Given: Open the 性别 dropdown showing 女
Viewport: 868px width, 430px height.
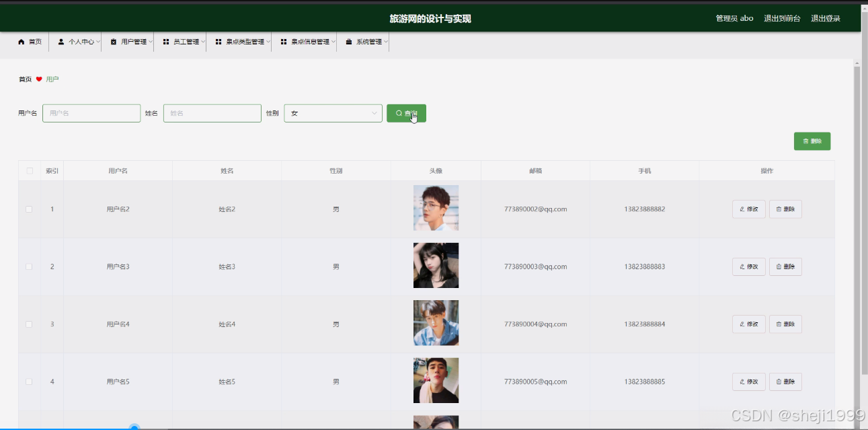Looking at the screenshot, I should coord(333,113).
